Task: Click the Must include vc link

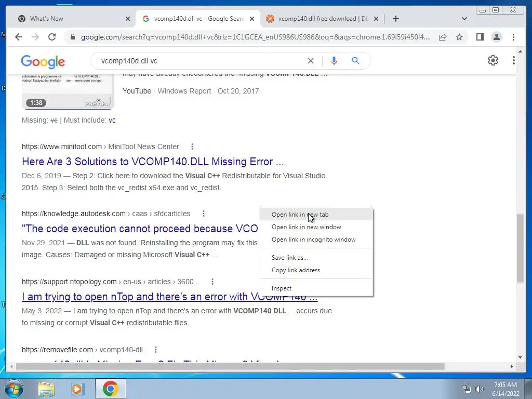Action: coord(112,120)
